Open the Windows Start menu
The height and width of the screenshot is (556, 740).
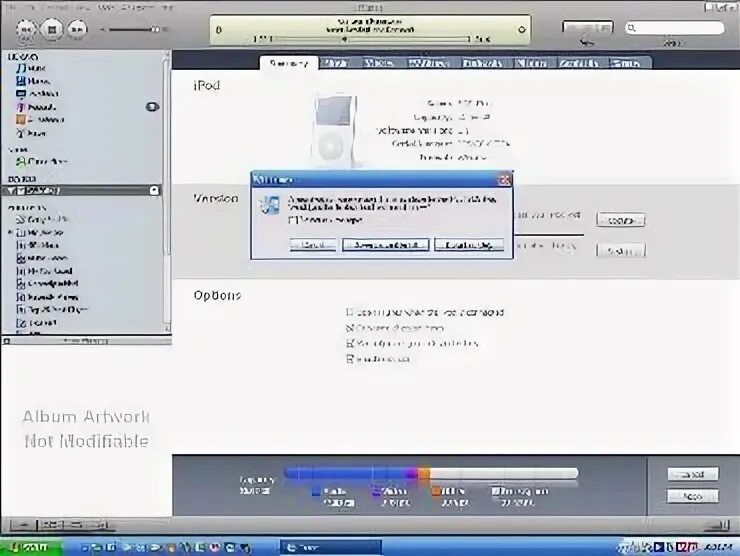pos(31,547)
